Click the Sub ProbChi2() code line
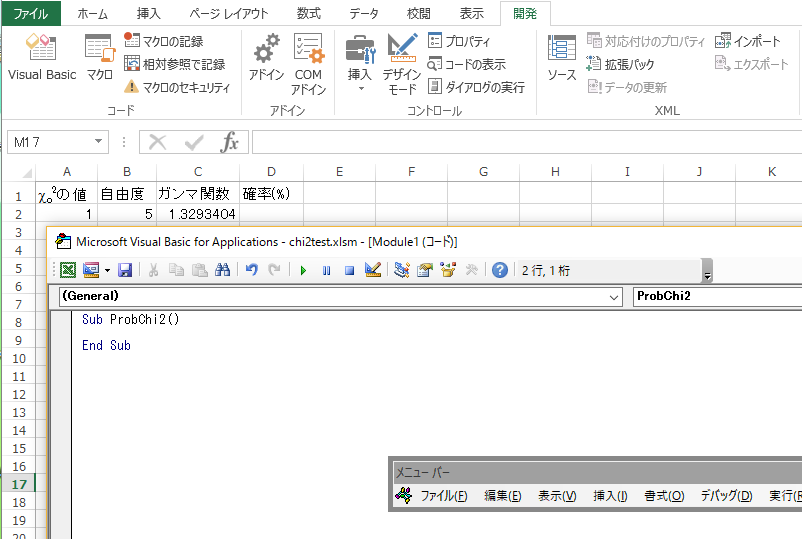Viewport: 802px width, 539px height. (x=130, y=320)
